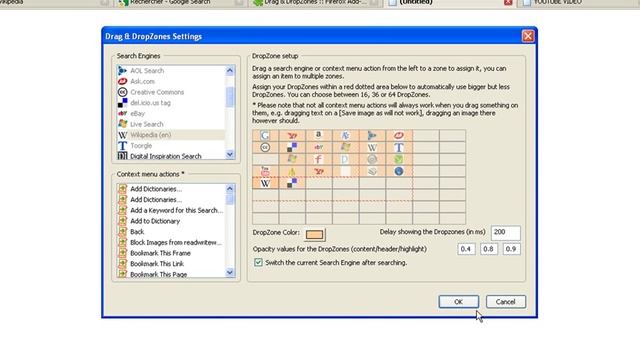Click the red 'f' zone in the grid
The height and width of the screenshot is (360, 640).
coord(319,159)
